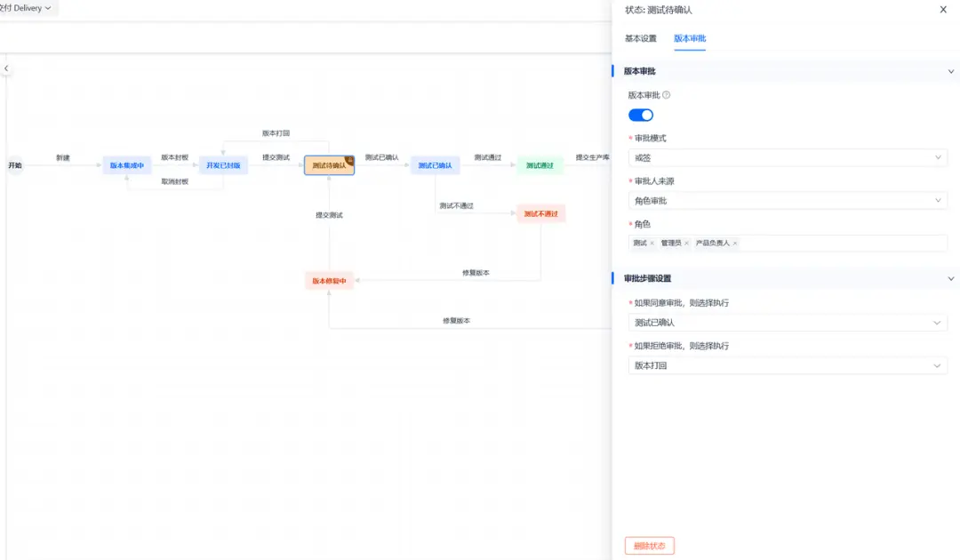Screen dimensions: 960x560
Task: Close the 状态 settings panel
Action: [943, 9]
